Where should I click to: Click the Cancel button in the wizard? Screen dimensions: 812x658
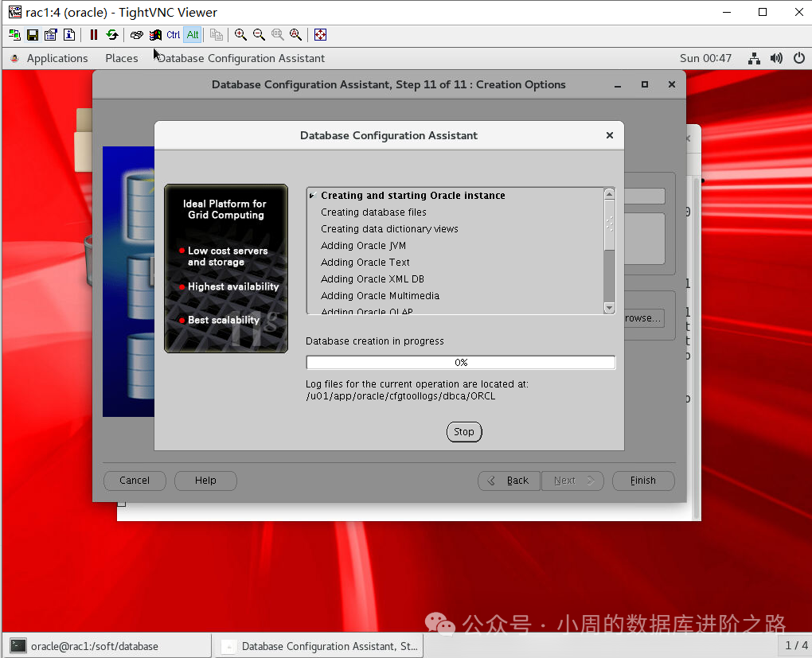[135, 481]
